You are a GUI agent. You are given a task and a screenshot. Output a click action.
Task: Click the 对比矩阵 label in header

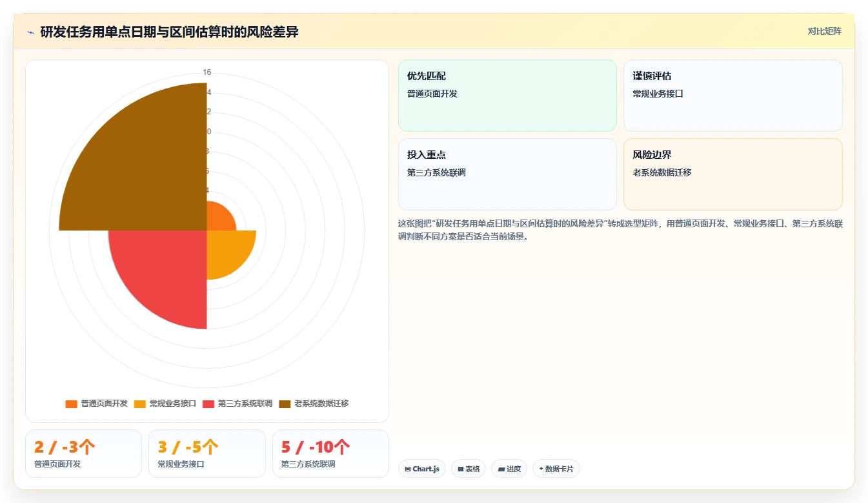824,31
